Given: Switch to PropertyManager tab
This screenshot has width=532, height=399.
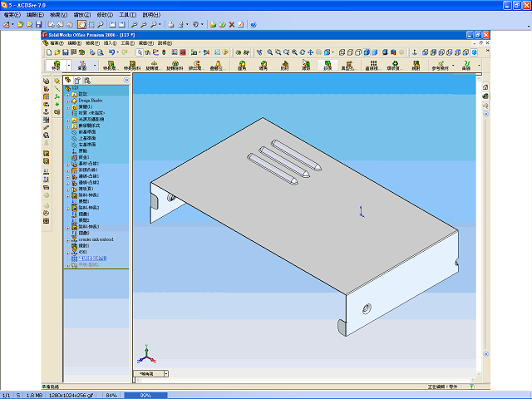Looking at the screenshot, I should tap(77, 80).
